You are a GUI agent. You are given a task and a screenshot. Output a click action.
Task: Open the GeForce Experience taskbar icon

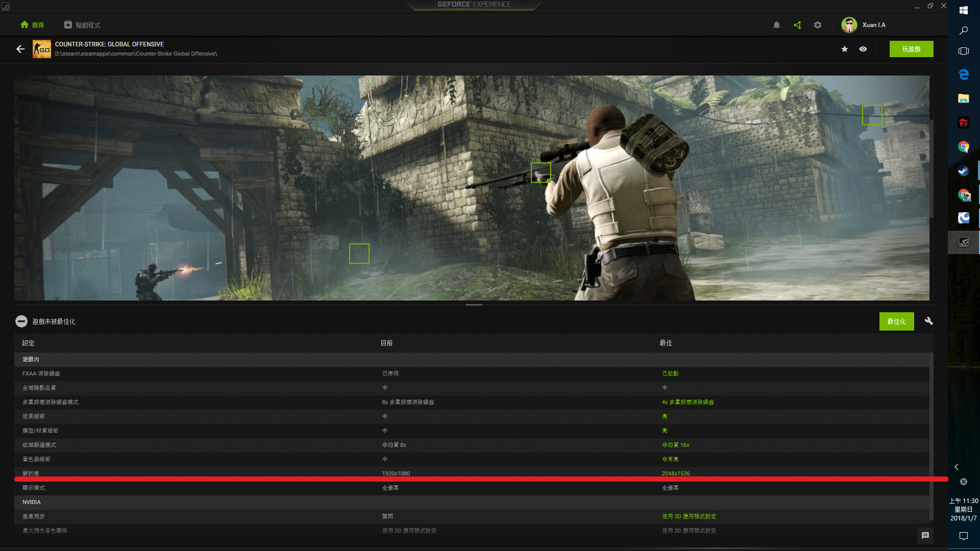tap(964, 242)
